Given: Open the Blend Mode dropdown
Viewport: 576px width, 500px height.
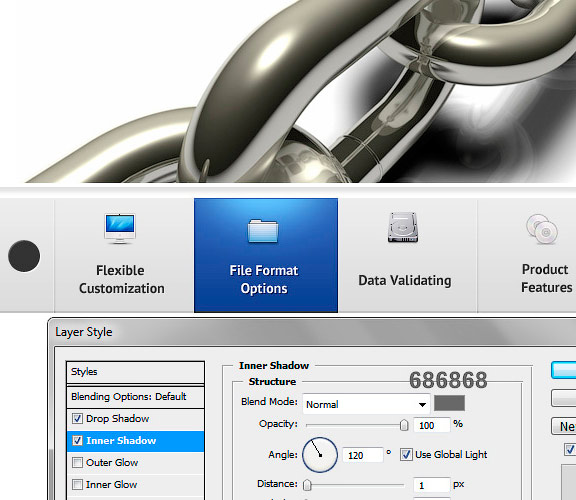Looking at the screenshot, I should point(366,404).
